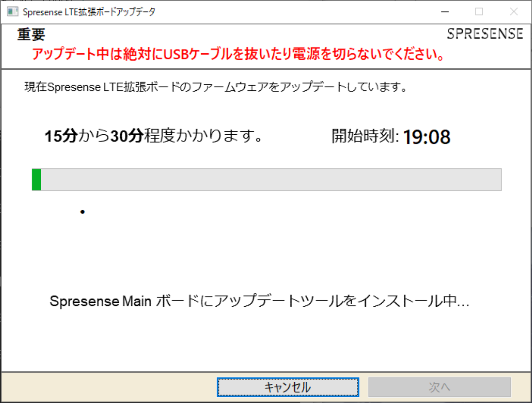The height and width of the screenshot is (403, 532).
Task: Click the firmware update description line
Action: [215, 87]
